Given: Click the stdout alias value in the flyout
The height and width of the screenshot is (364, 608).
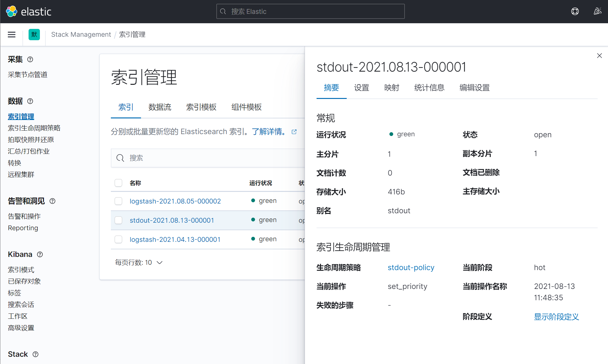Looking at the screenshot, I should click(x=399, y=211).
